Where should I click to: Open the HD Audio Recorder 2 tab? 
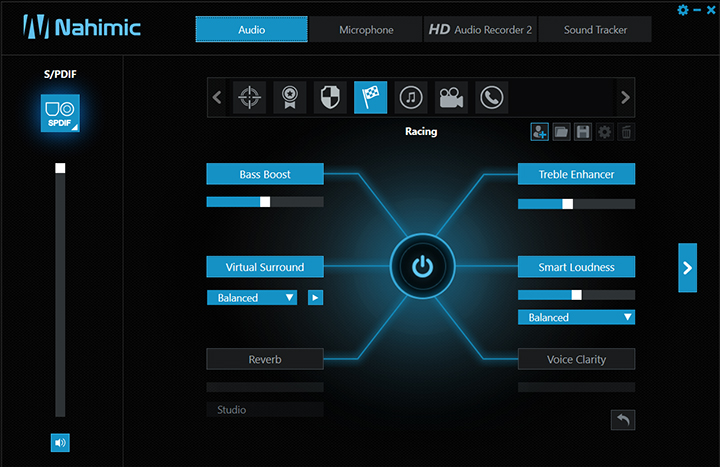480,29
